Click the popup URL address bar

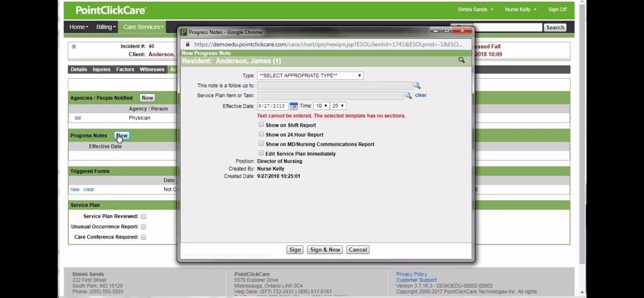328,44
